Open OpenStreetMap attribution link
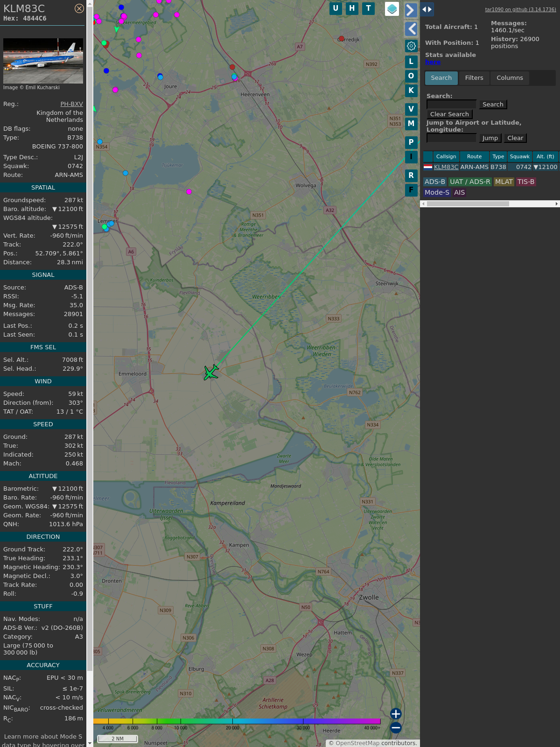The width and height of the screenshot is (560, 747). point(357,743)
